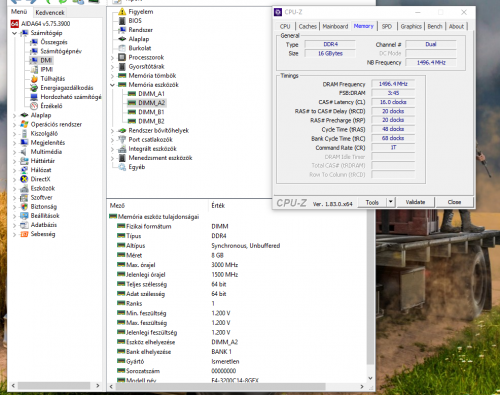Expand the Port csatlakozók node
Viewport: 500px width, 395px height.
(x=112, y=140)
